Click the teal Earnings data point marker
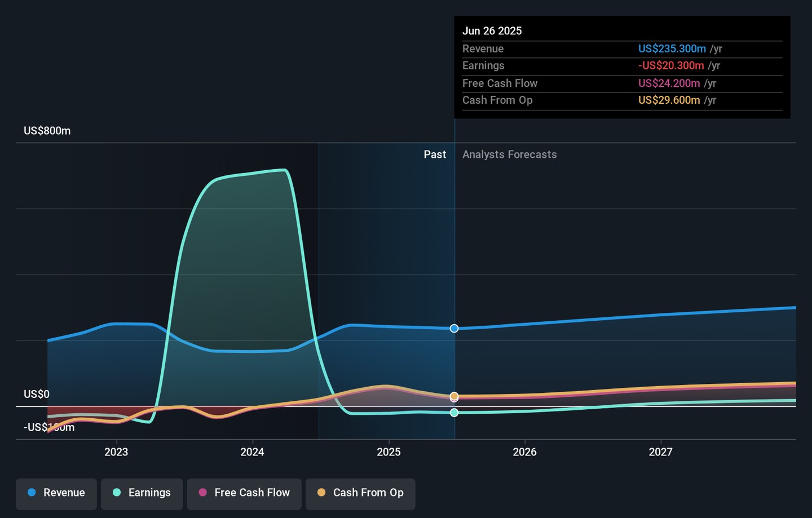Screen dimensions: 812x518 tap(454, 413)
